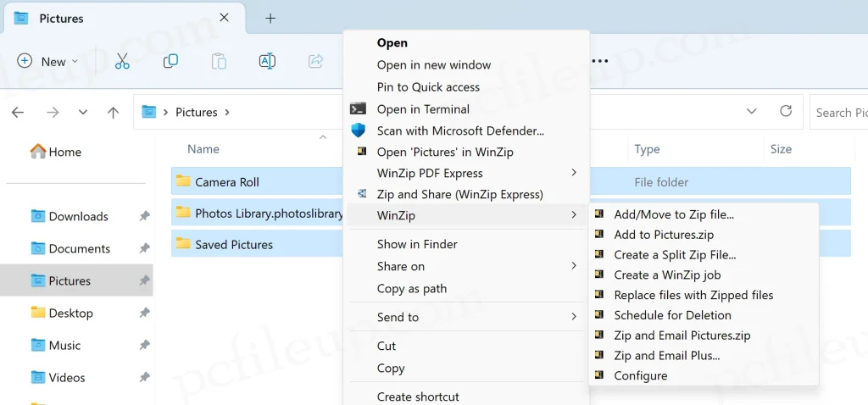Expand the Send to submenu
The width and height of the screenshot is (868, 405).
[x=574, y=317]
